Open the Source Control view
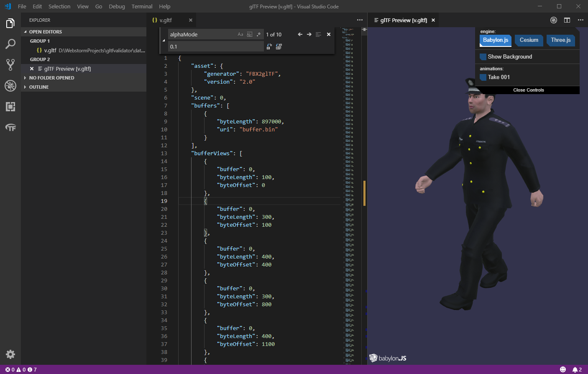Viewport: 588px width, 374px height. [x=10, y=65]
